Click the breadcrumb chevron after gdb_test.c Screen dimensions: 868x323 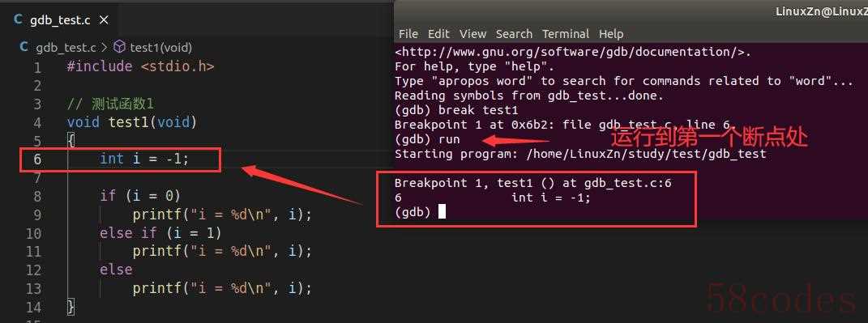(x=105, y=48)
